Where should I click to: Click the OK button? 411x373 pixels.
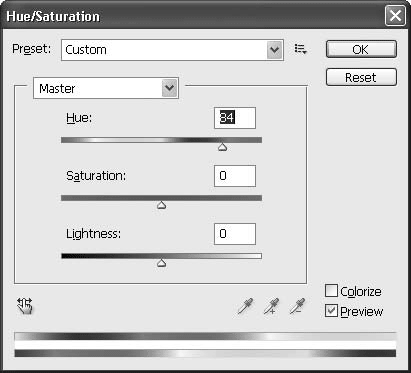(361, 49)
